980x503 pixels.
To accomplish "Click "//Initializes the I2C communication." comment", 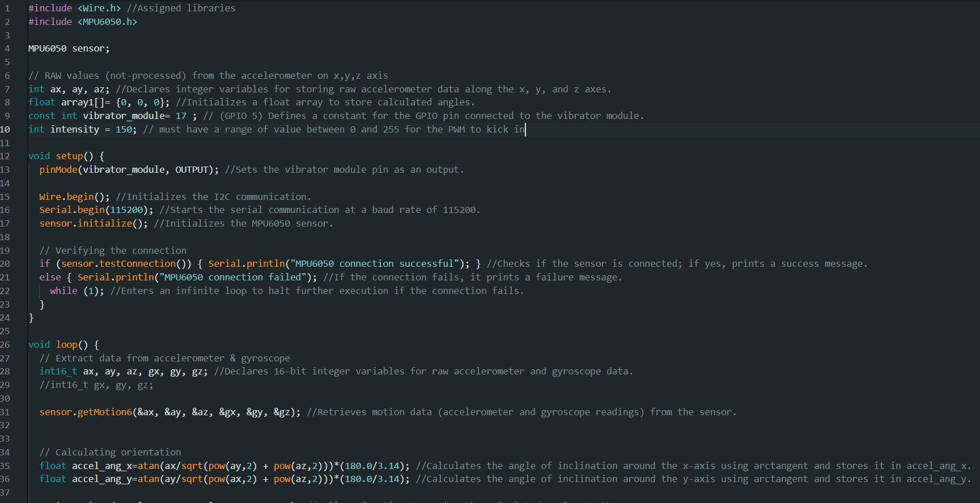I will click(213, 197).
